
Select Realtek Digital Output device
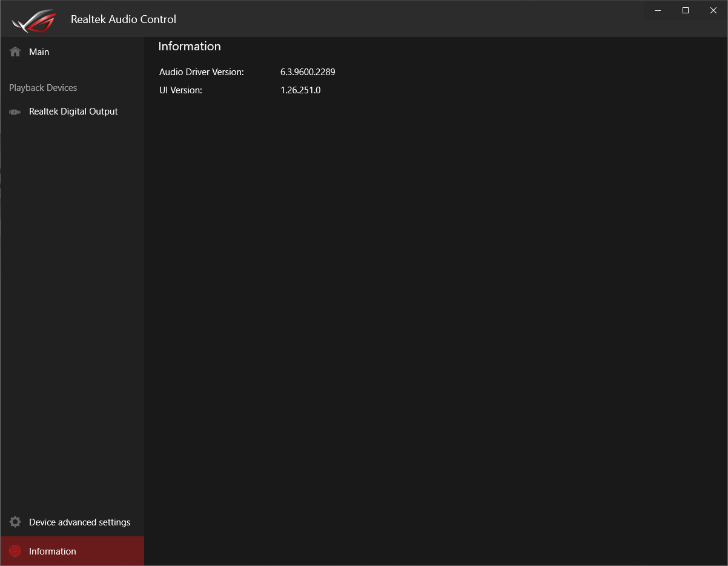72,112
